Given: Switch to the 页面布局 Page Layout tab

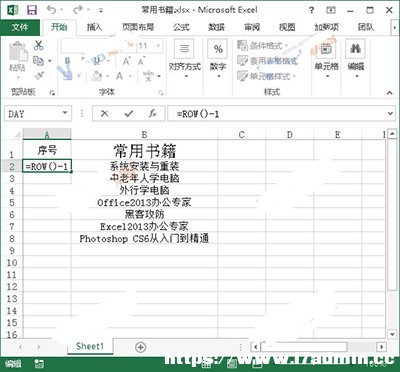Looking at the screenshot, I should point(138,27).
